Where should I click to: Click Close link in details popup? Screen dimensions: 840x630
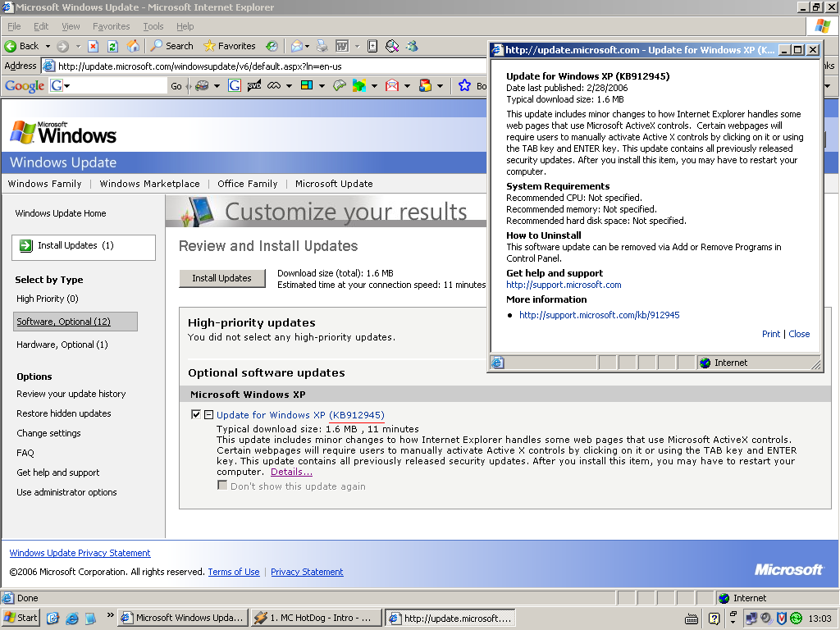coord(799,334)
